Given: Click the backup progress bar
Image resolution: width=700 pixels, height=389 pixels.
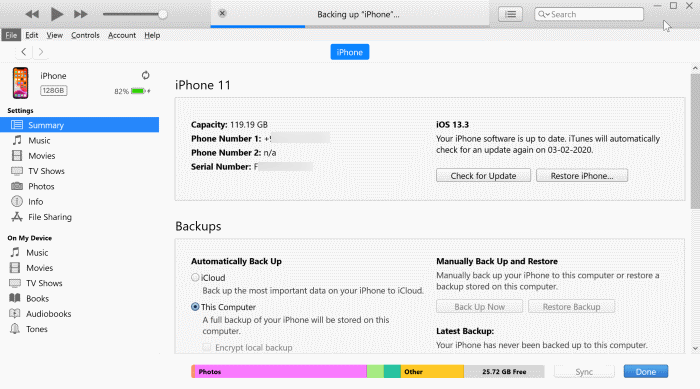Looking at the screenshot, I should (350, 26).
